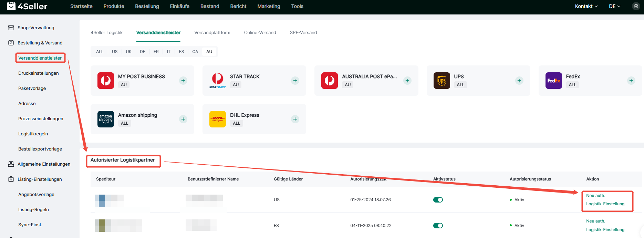Viewport: 644px width, 238px height.
Task: Filter carriers by ES
Action: [181, 52]
